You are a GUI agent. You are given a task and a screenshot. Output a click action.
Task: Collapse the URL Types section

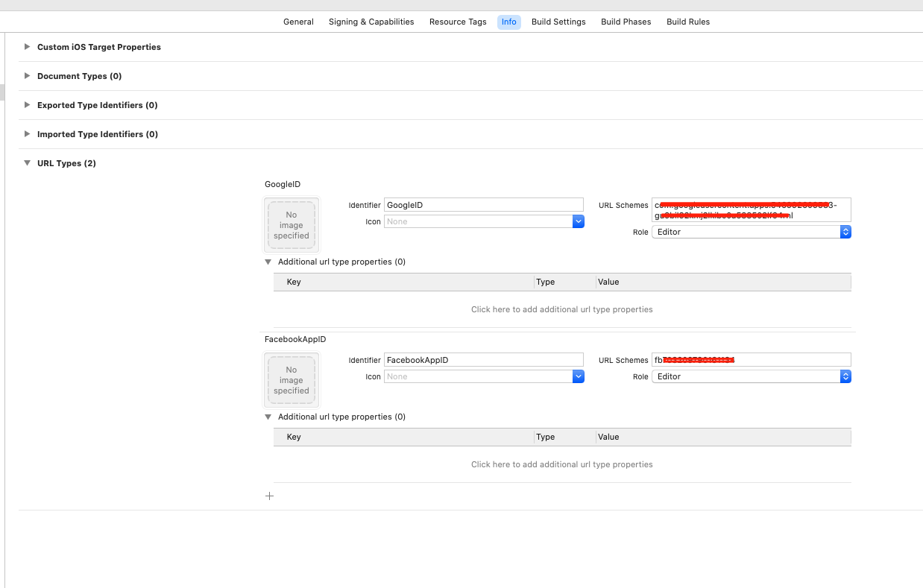(28, 163)
